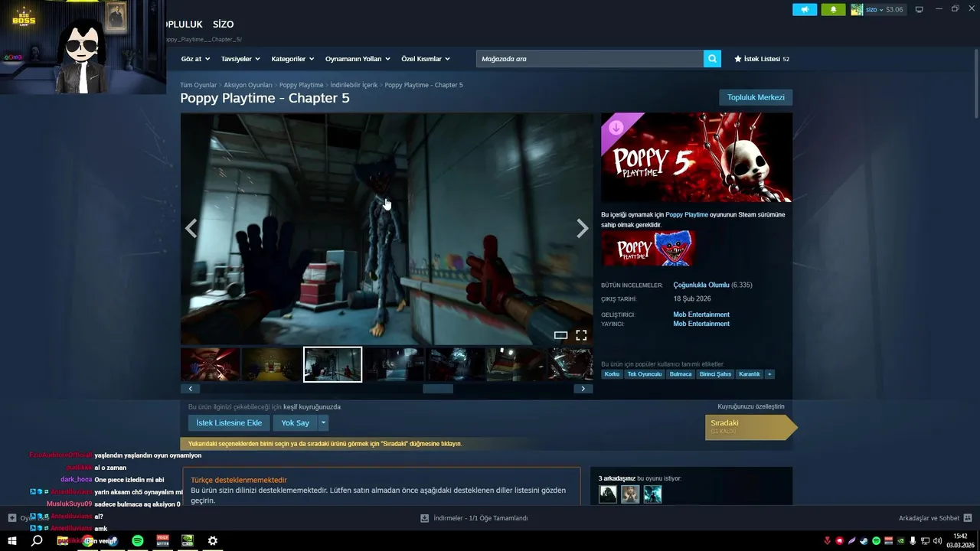
Task: Open the friends chat icon beside Arkadaşlar ve Sohbet
Action: pyautogui.click(x=968, y=518)
